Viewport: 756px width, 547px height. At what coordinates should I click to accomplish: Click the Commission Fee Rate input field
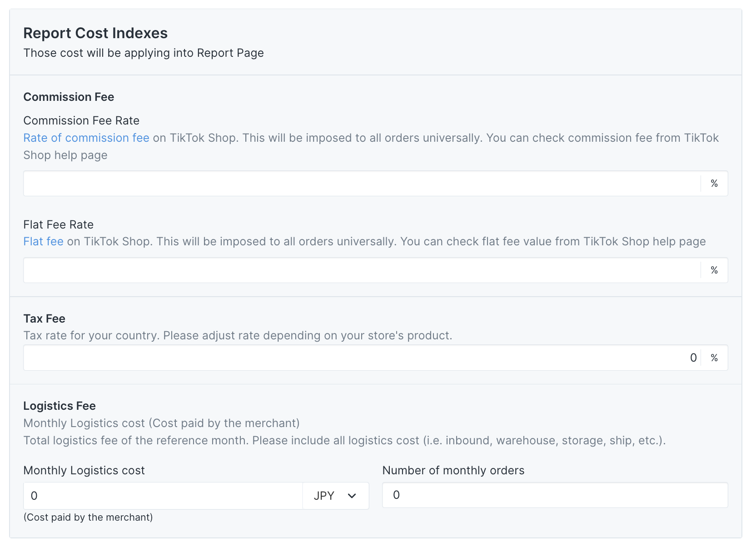click(x=362, y=184)
